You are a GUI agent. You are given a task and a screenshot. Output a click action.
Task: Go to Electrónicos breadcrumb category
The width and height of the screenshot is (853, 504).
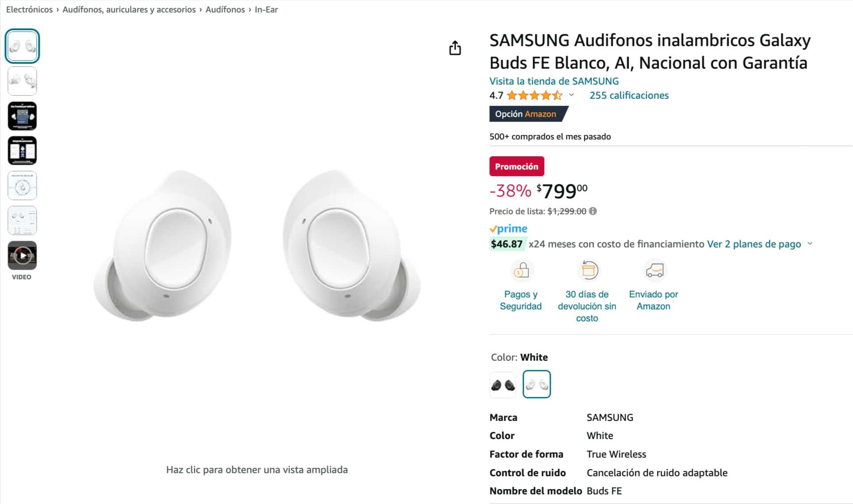tap(29, 9)
